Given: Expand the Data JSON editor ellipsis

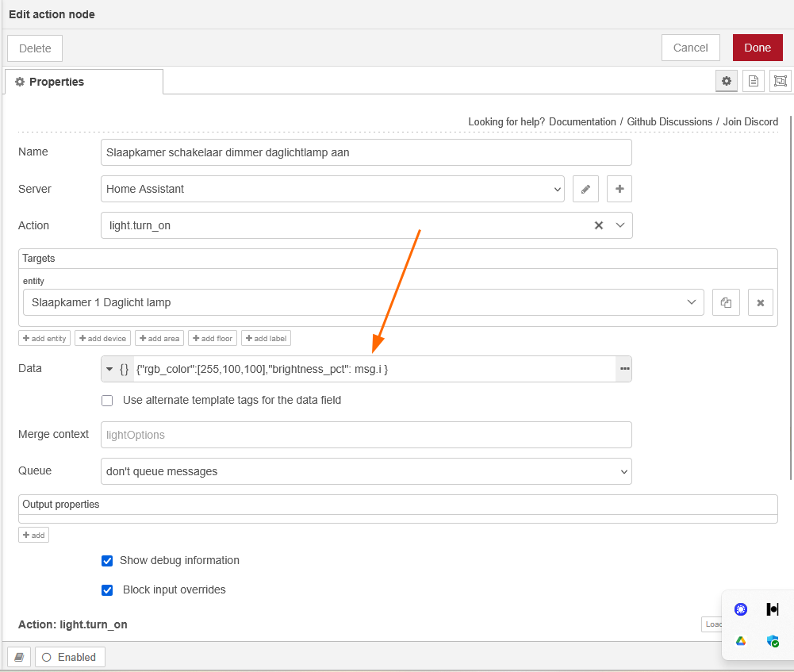Looking at the screenshot, I should click(624, 369).
